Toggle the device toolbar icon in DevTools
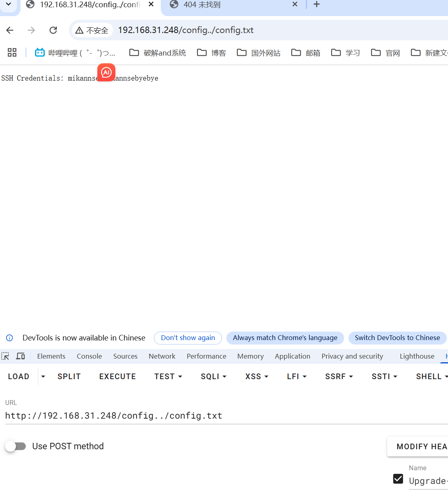This screenshot has width=448, height=496. pos(21,356)
